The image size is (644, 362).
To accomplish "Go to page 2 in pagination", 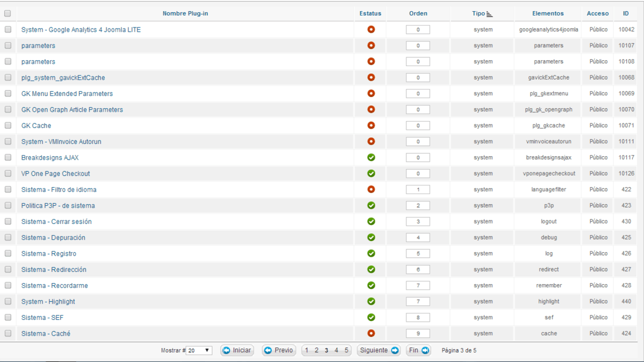I will click(x=317, y=350).
